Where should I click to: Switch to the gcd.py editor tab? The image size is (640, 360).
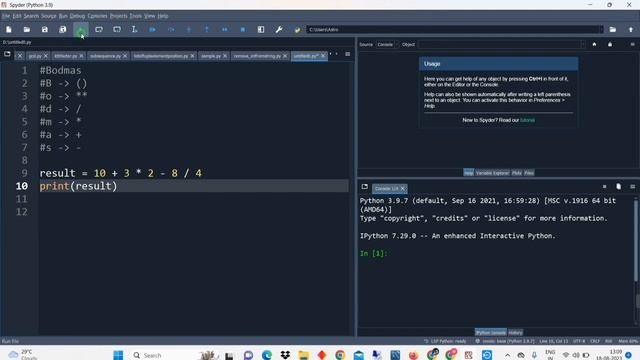tap(35, 56)
